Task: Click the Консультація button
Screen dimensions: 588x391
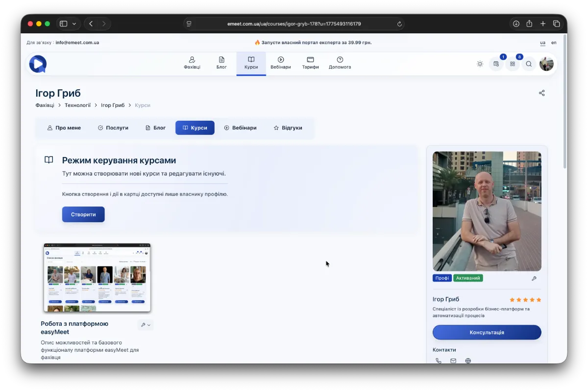Action: coord(487,332)
